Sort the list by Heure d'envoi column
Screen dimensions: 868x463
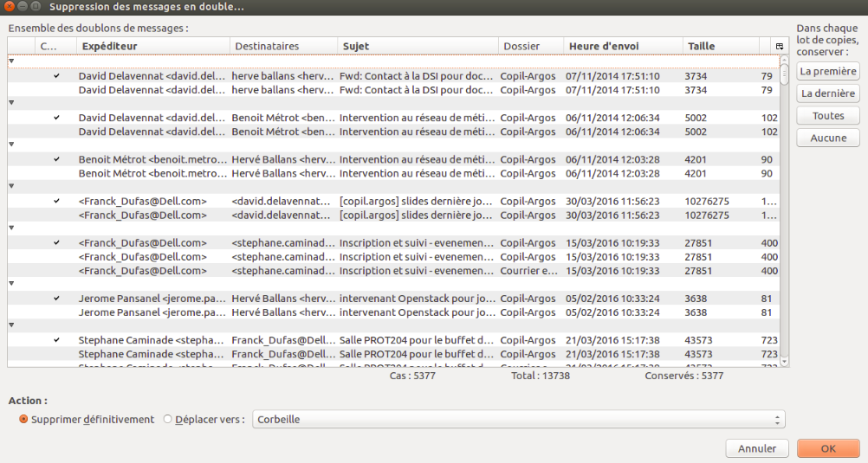click(622, 46)
